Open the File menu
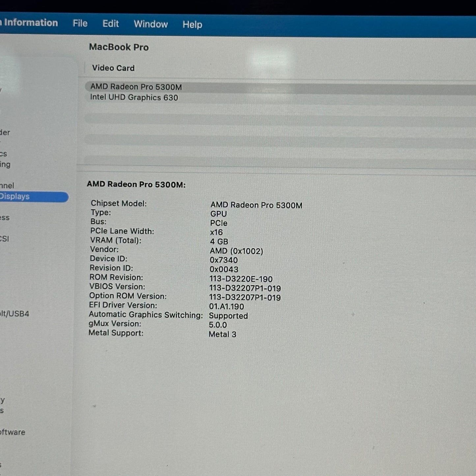476x476 pixels. coord(80,23)
